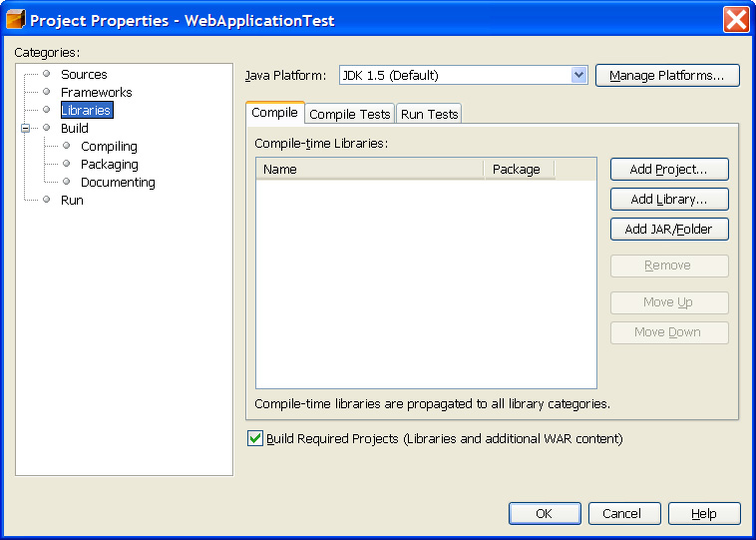Screen dimensions: 756x540
Task: Switch to the Compile Tests tab
Action: [350, 114]
